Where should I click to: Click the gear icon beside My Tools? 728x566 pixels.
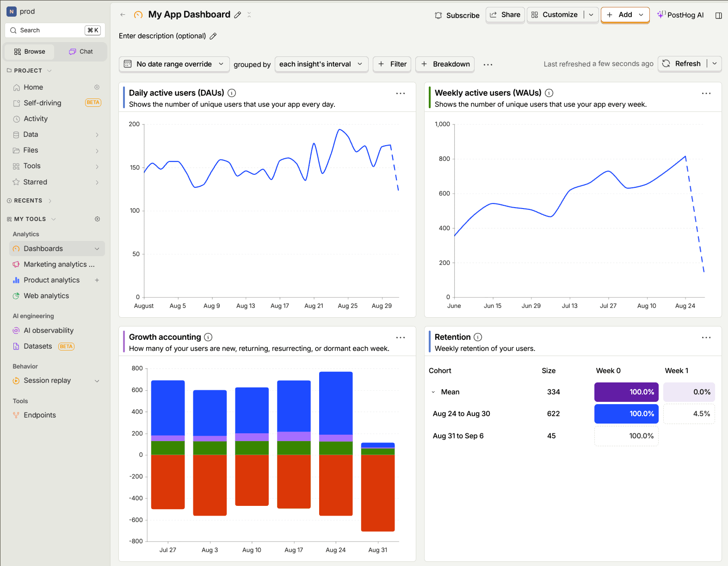point(97,219)
